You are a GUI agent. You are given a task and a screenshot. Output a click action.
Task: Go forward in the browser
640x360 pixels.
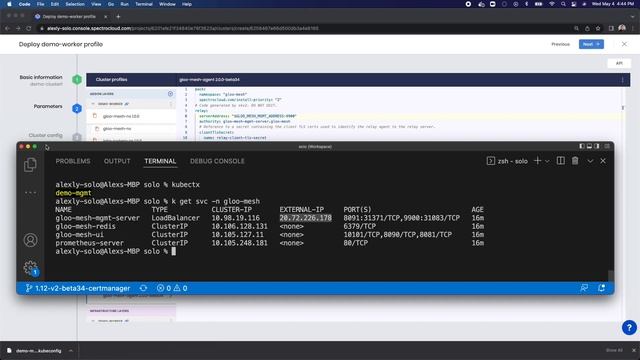point(18,28)
